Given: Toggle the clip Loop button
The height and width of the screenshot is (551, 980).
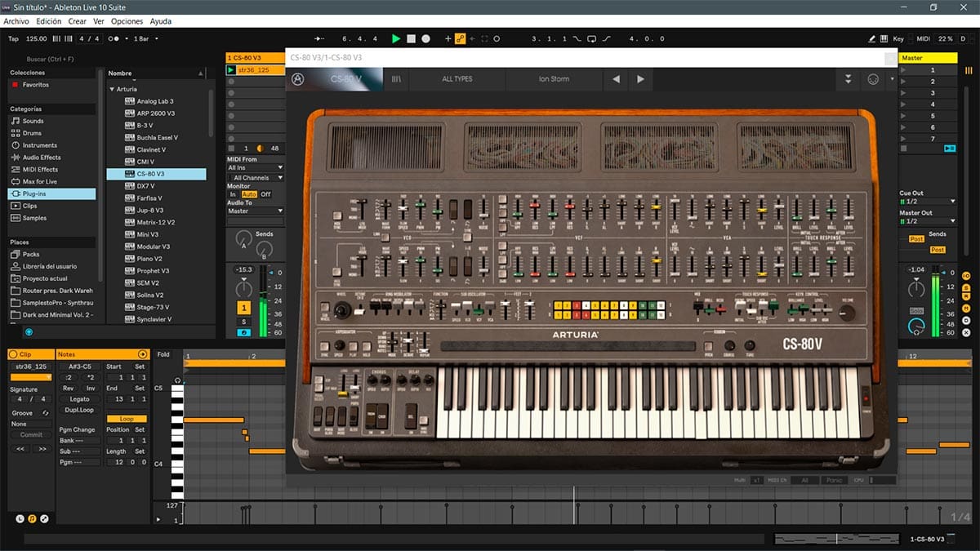Looking at the screenshot, I should click(x=127, y=419).
